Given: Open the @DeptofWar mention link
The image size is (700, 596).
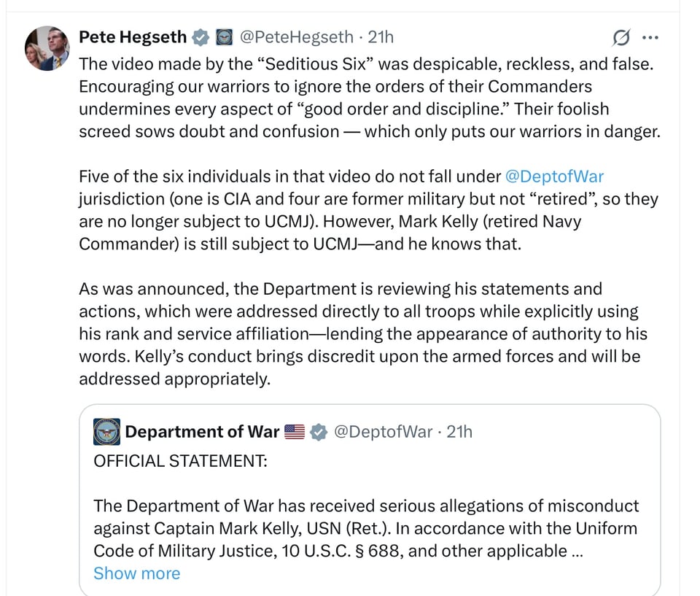Looking at the screenshot, I should coord(554,176).
